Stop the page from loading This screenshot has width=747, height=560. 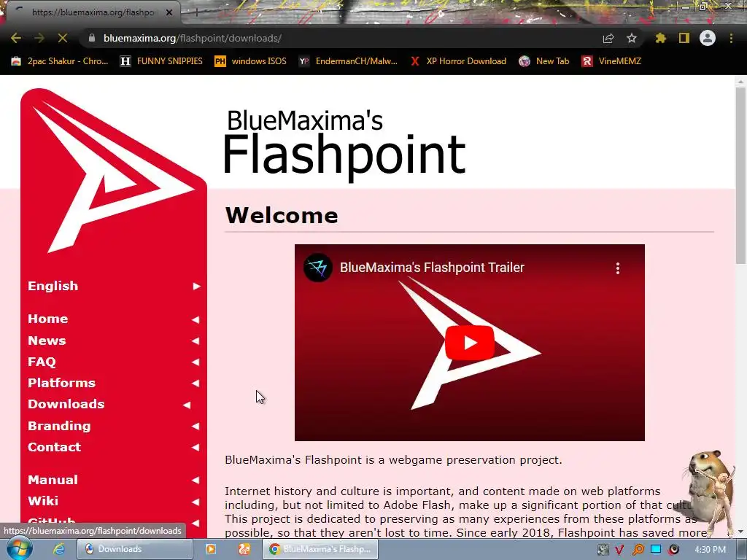pyautogui.click(x=63, y=38)
